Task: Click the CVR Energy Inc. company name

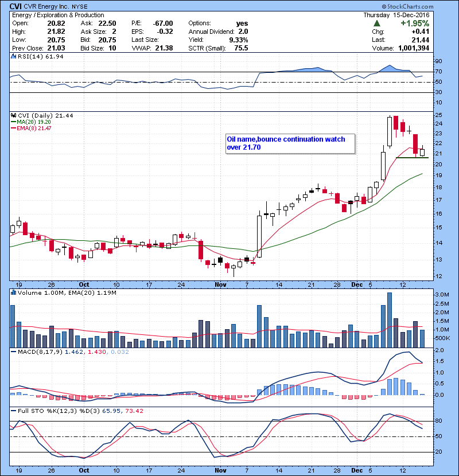Action: pyautogui.click(x=46, y=7)
